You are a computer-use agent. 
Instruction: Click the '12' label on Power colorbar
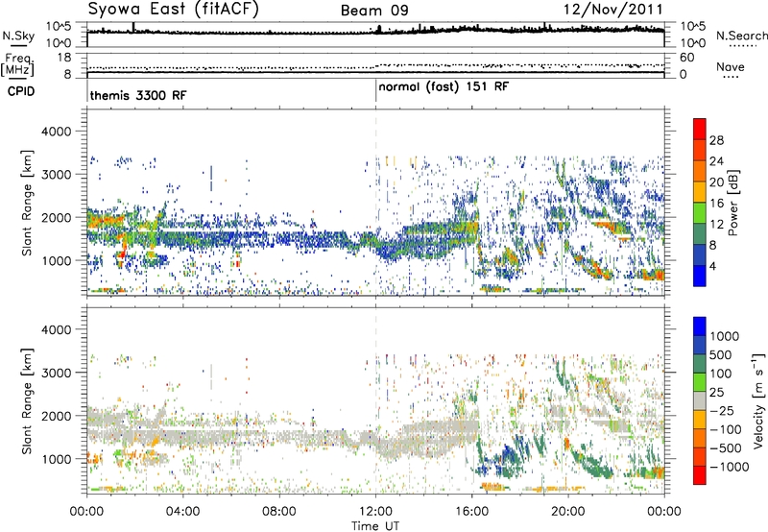coord(716,224)
